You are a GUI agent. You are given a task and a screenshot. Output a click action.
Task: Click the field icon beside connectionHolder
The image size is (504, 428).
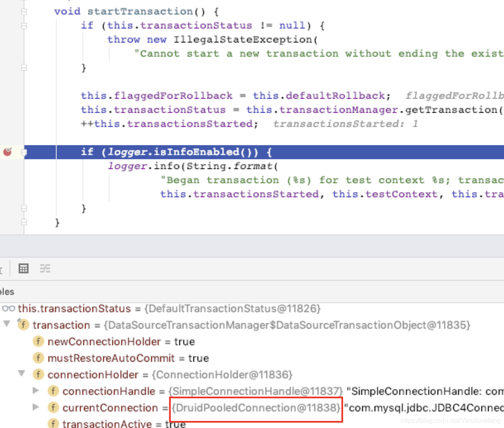38,375
